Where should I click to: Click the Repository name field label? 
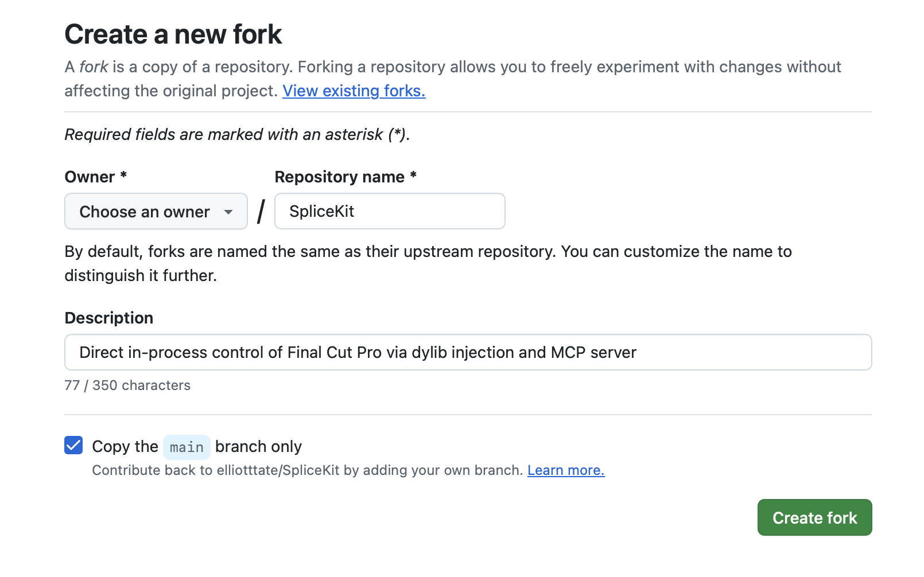[339, 177]
